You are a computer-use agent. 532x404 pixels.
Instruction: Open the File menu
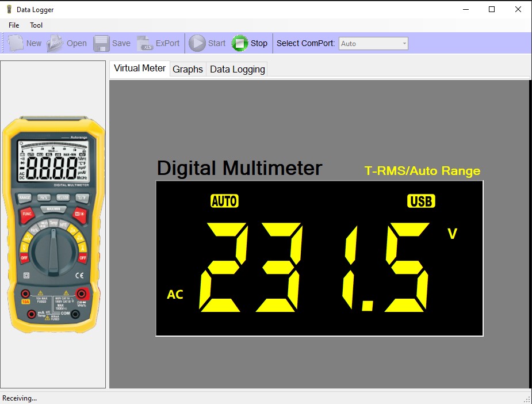(14, 25)
